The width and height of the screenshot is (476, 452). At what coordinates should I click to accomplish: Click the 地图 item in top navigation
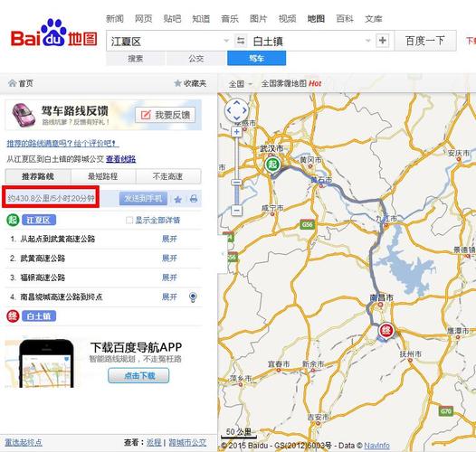click(316, 19)
